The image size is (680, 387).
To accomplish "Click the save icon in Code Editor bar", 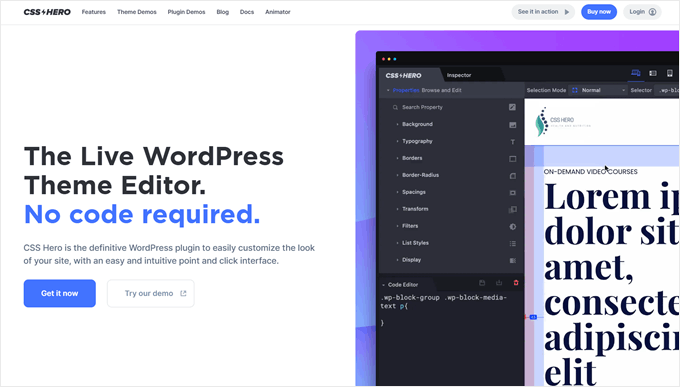I will [482, 283].
